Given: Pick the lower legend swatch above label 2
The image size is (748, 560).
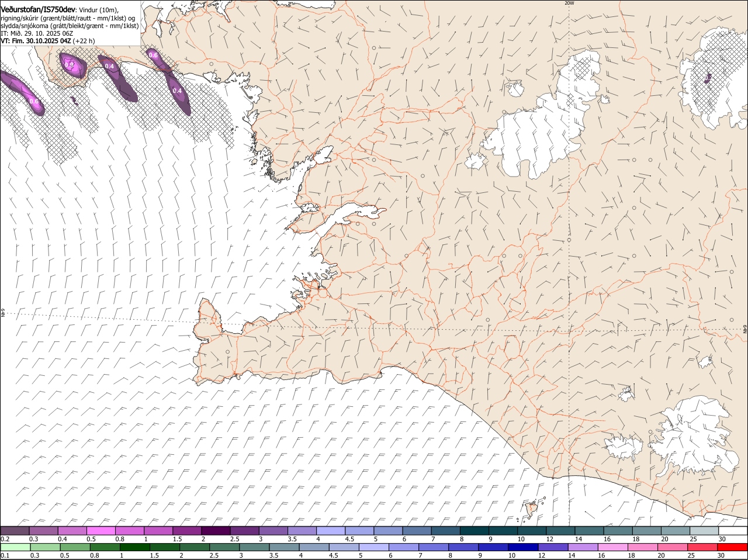Looking at the screenshot, I should point(195,547).
